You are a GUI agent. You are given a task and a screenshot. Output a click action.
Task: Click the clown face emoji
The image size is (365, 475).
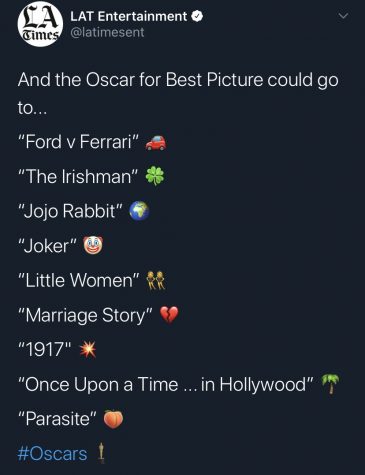(93, 245)
